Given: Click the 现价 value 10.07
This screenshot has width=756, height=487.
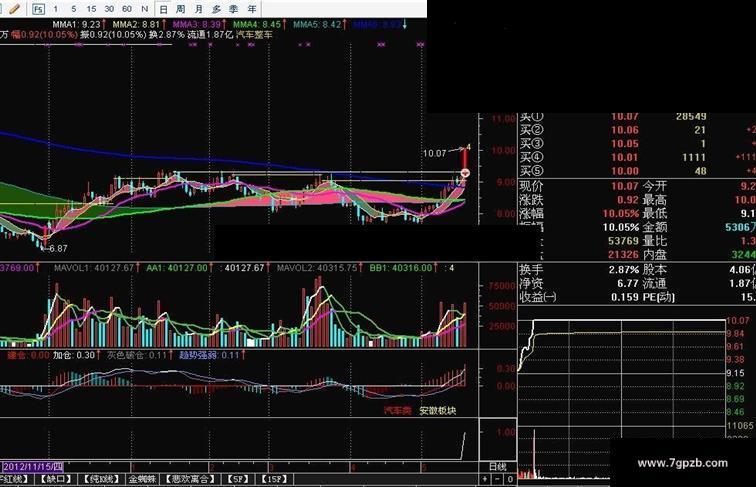Looking at the screenshot, I should click(625, 186).
